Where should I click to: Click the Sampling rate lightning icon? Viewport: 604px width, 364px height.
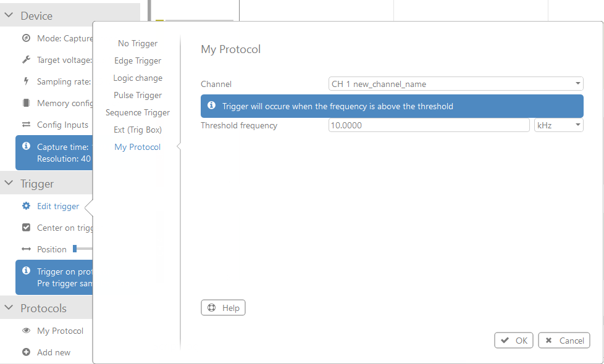[25, 81]
